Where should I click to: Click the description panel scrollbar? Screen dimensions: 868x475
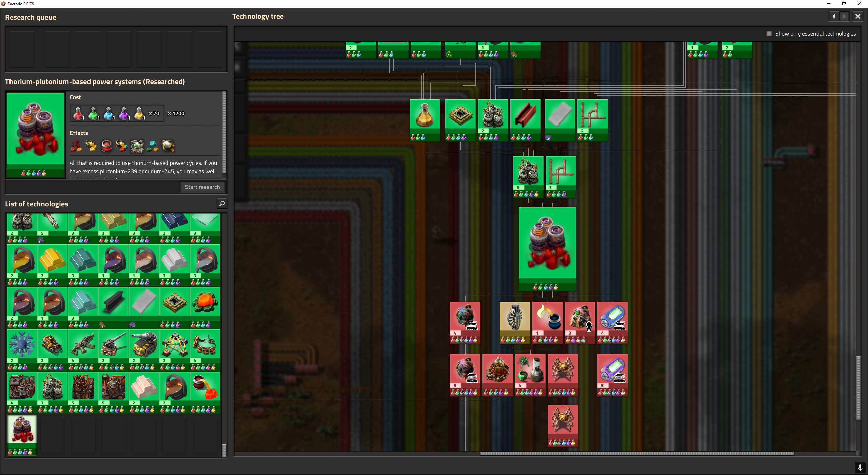[x=224, y=132]
